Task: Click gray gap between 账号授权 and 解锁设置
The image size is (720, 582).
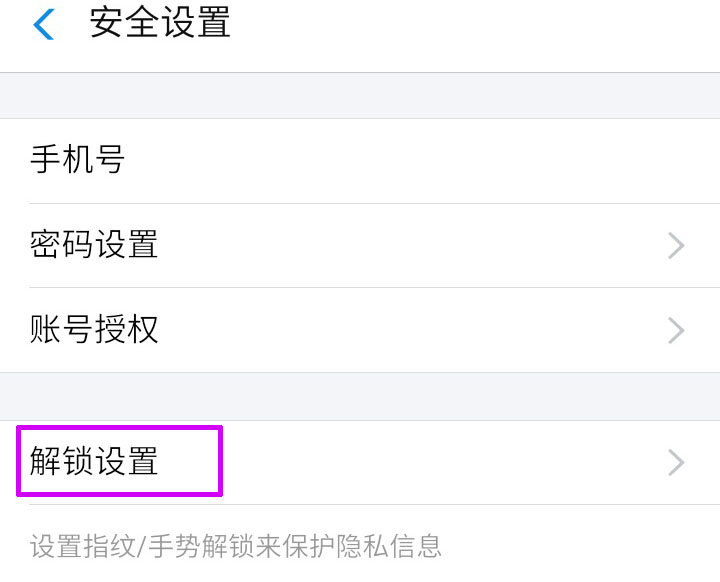Action: (360, 396)
